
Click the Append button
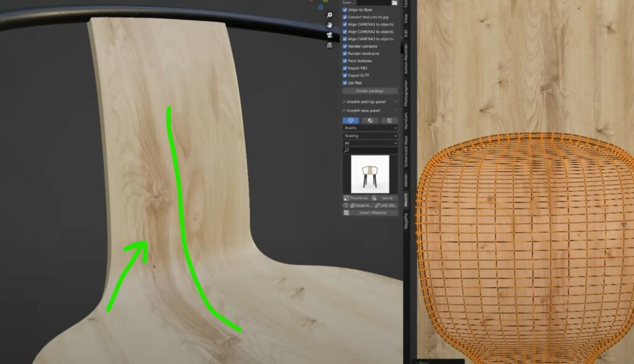coord(361,206)
